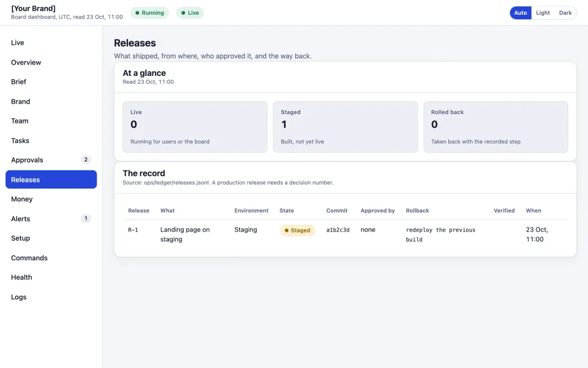This screenshot has height=368, width=588.
Task: Click the Running status pill
Action: click(x=150, y=13)
